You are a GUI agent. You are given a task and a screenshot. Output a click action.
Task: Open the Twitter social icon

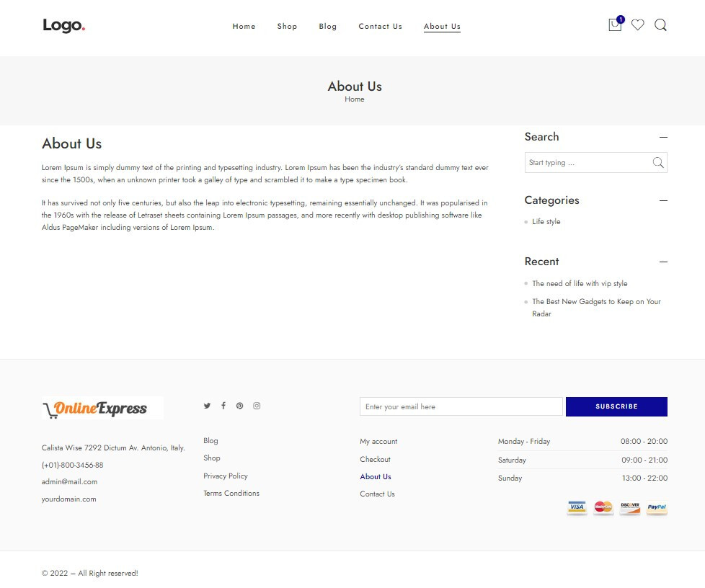click(207, 406)
